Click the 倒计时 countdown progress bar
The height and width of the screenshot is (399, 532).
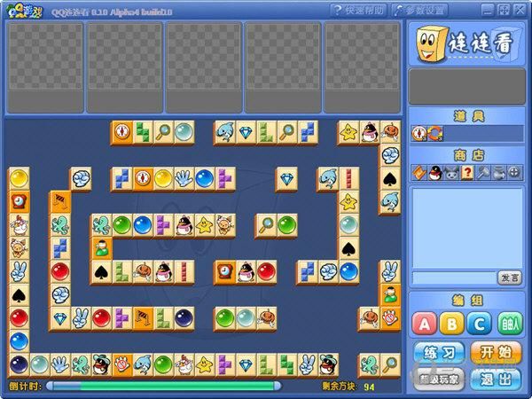pyautogui.click(x=163, y=386)
